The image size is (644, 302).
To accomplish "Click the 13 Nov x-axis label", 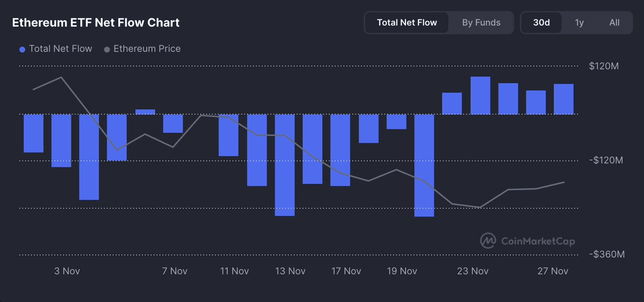I will [291, 271].
